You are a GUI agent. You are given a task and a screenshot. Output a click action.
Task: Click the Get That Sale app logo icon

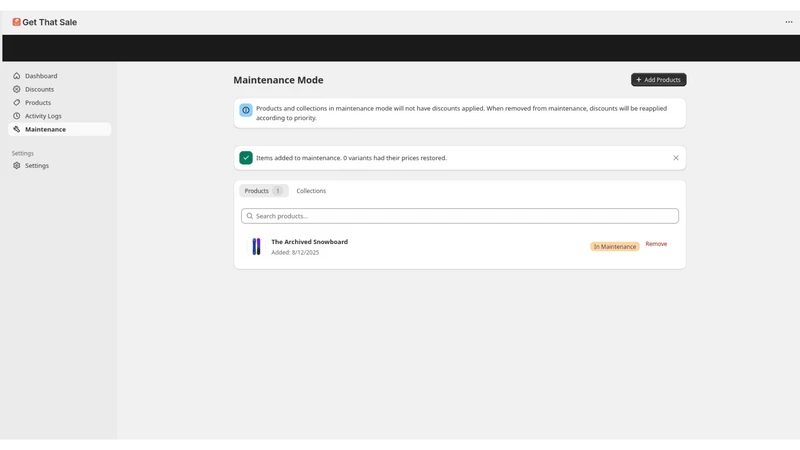pos(16,22)
